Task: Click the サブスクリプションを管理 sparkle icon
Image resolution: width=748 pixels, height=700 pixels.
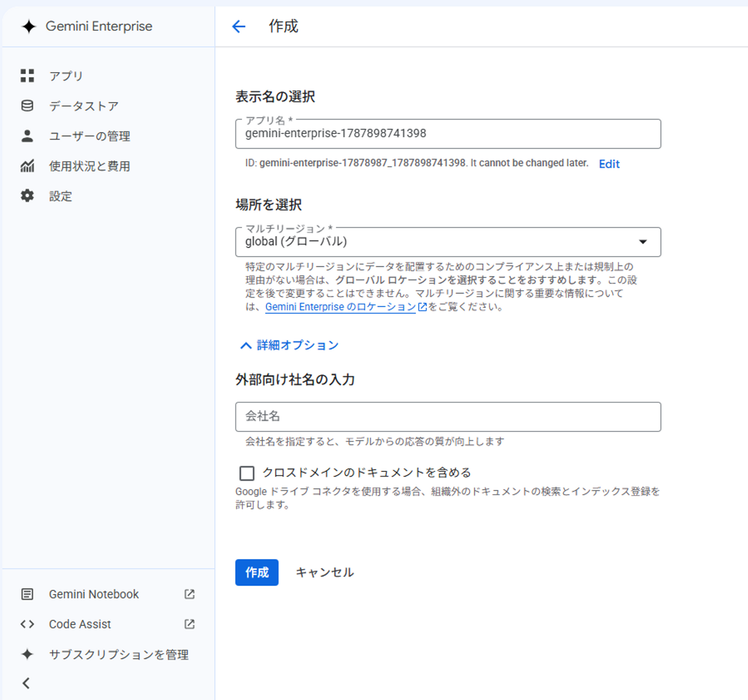Action: [x=28, y=654]
